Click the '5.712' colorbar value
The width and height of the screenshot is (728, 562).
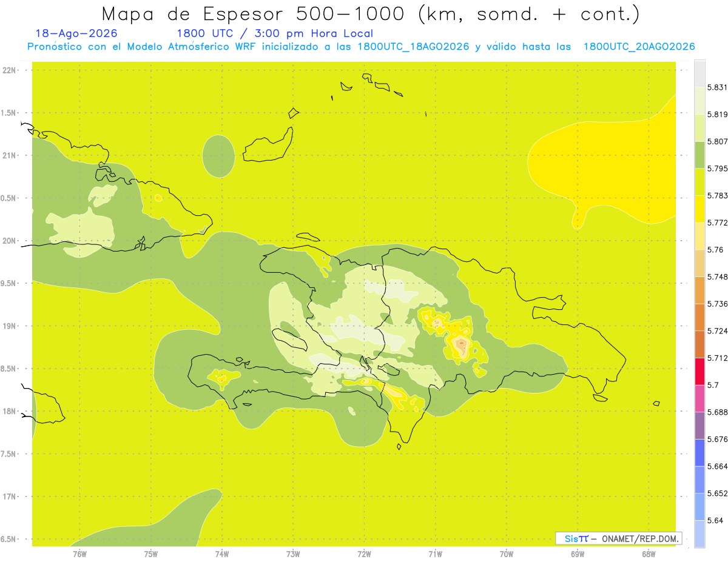coord(718,358)
